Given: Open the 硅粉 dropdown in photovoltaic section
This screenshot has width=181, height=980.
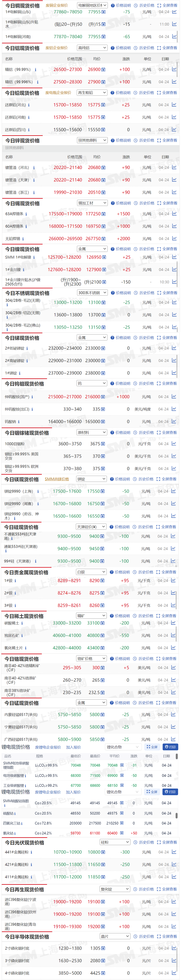Looking at the screenshot, I should pyautogui.click(x=115, y=842).
